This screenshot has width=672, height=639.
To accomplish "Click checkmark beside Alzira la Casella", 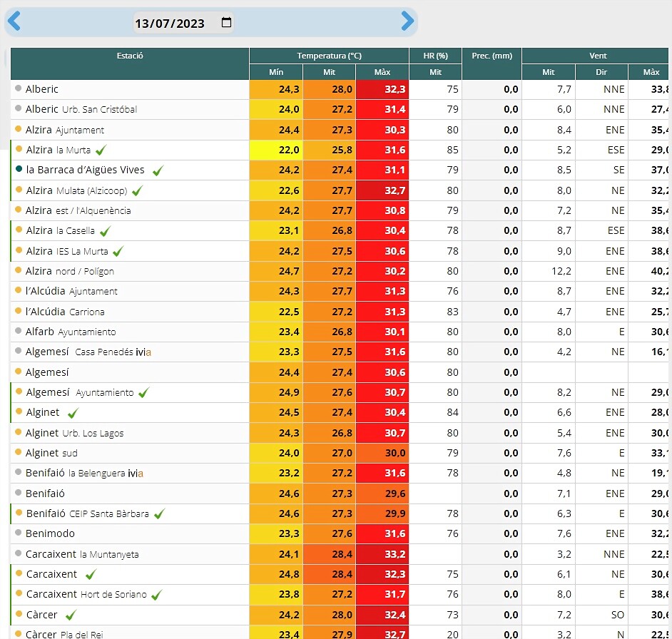I will [105, 232].
